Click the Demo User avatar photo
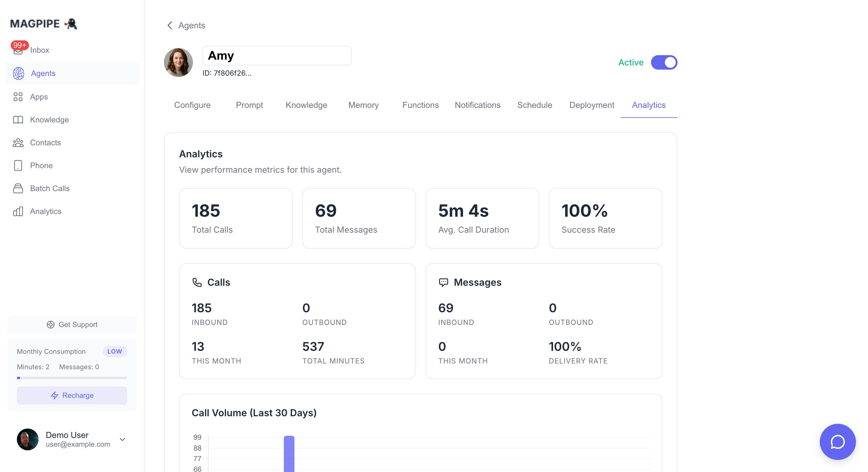The width and height of the screenshot is (868, 472). click(28, 439)
